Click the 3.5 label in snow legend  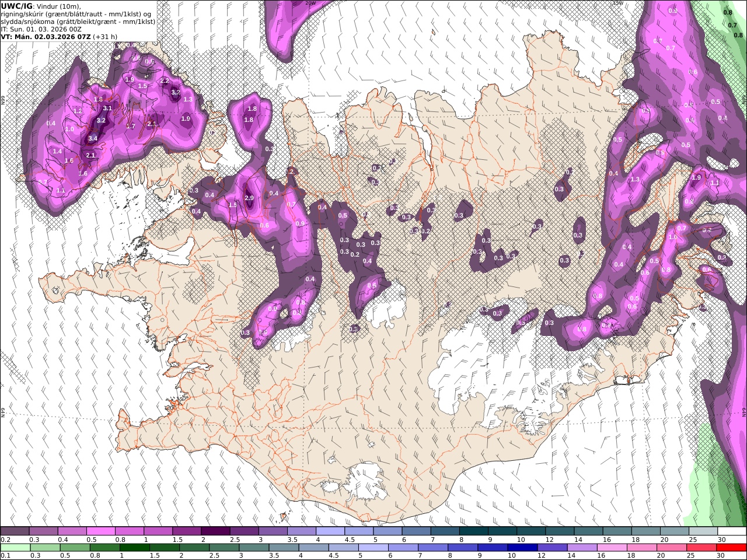292,540
